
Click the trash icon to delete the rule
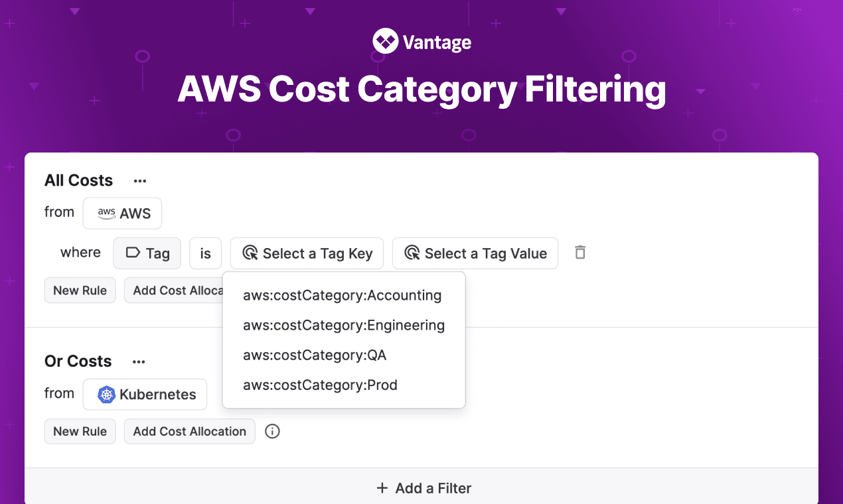pos(580,253)
